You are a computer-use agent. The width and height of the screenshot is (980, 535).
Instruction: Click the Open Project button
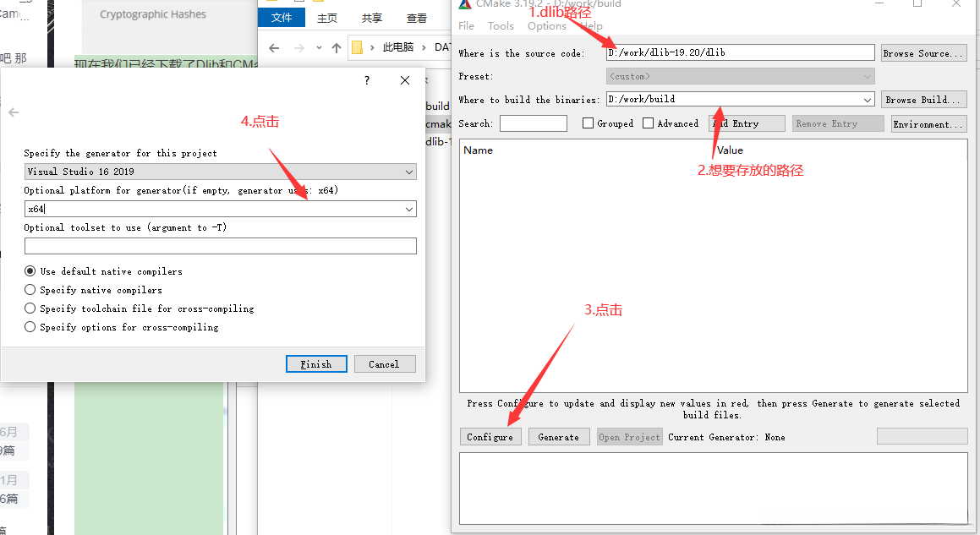tap(629, 437)
